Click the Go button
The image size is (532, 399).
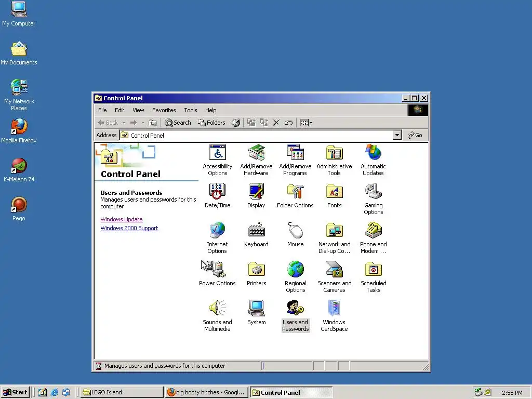pos(415,136)
